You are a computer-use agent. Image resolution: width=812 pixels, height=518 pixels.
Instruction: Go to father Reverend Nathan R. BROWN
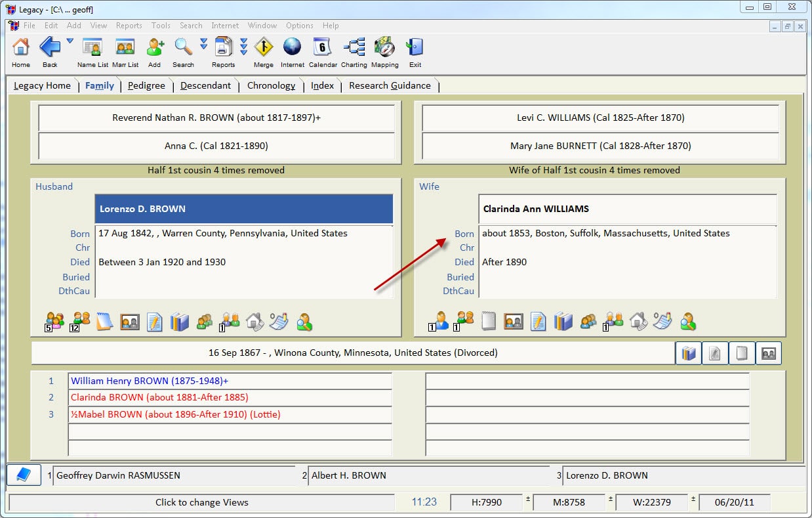pos(216,118)
